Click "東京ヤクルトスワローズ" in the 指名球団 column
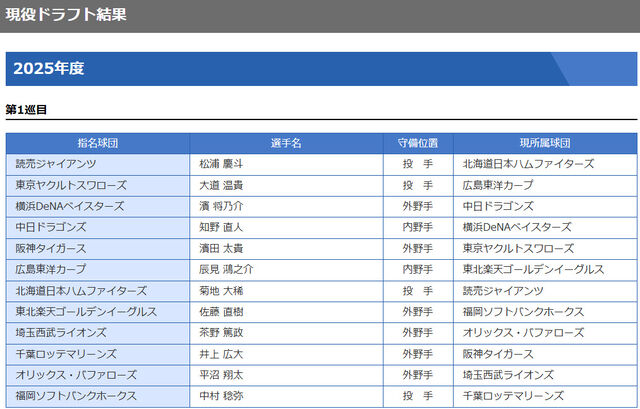 (x=71, y=185)
